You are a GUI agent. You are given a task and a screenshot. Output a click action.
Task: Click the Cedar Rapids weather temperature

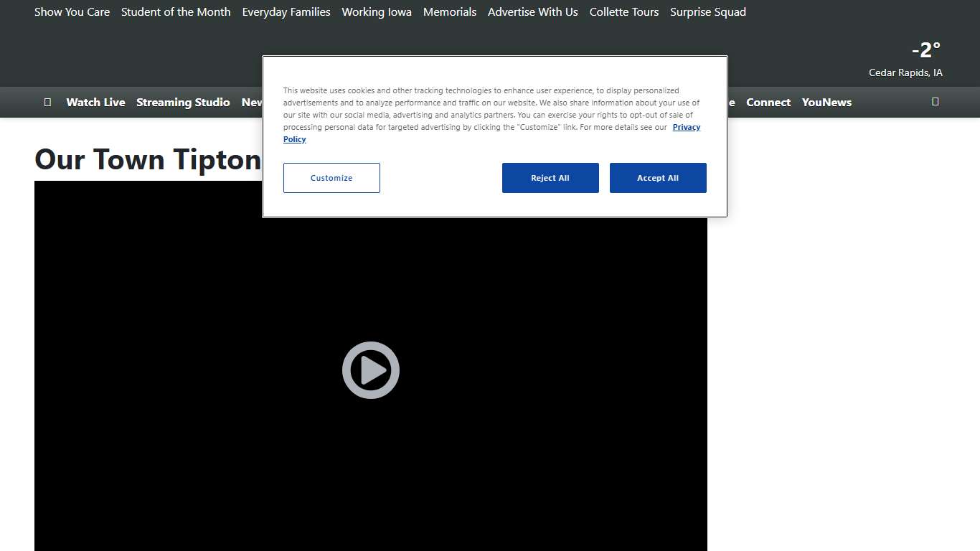tap(925, 50)
